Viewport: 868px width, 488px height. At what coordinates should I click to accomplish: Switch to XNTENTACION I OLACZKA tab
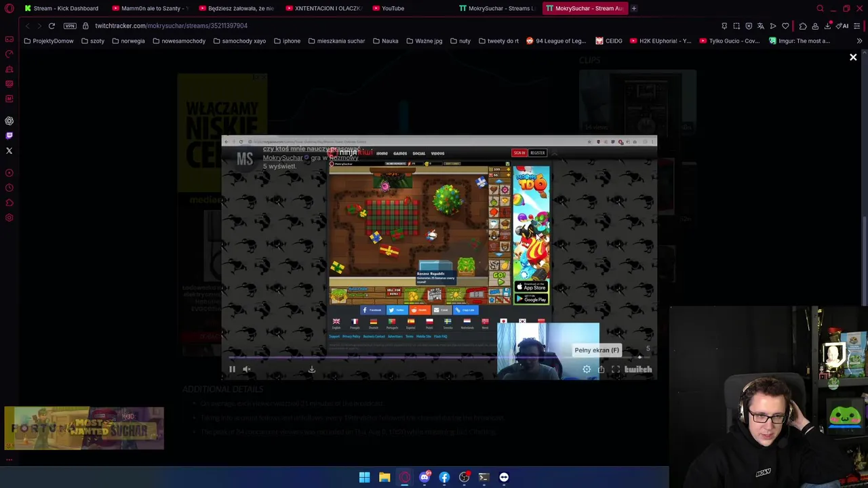coord(325,8)
